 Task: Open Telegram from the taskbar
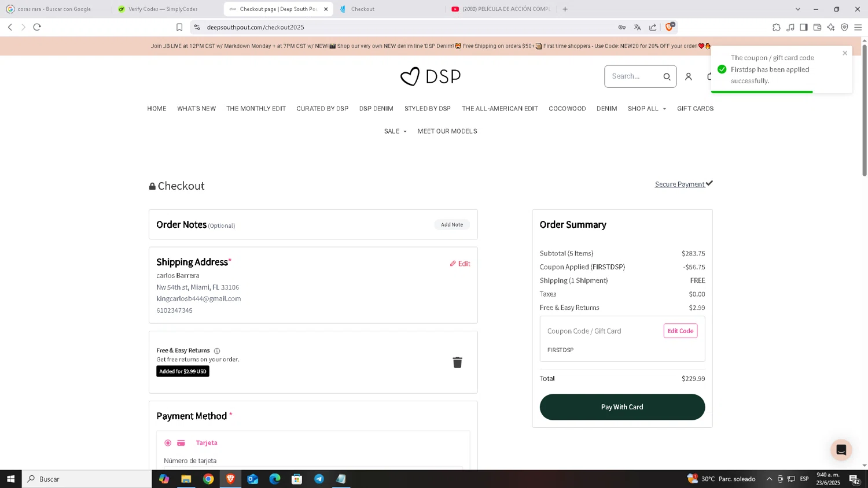(x=319, y=479)
